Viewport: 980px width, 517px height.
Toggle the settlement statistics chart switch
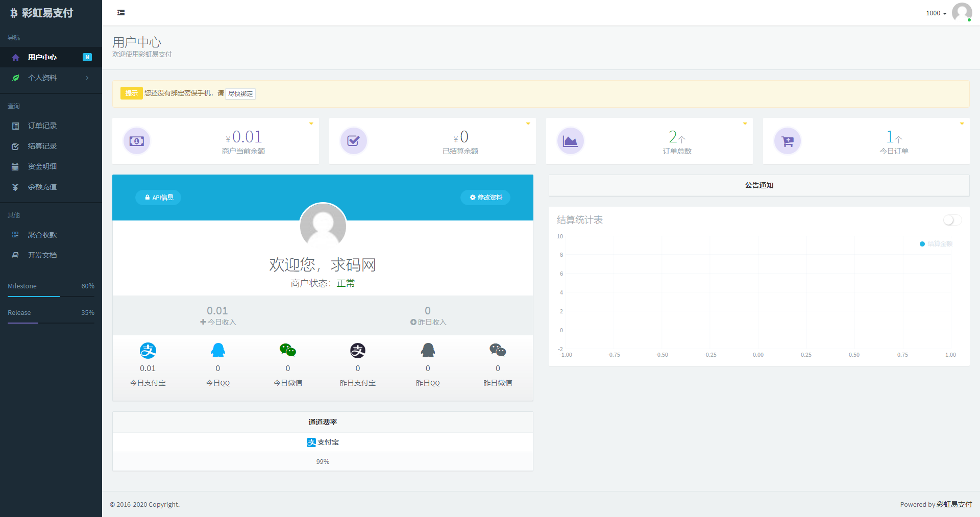point(952,220)
